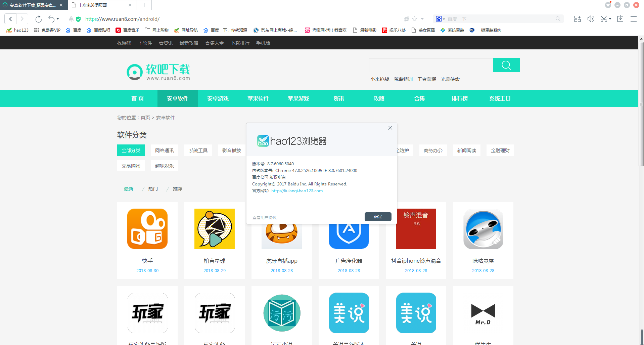The width and height of the screenshot is (644, 345).
Task: Click the 虎牙直播app title
Action: pos(282,261)
